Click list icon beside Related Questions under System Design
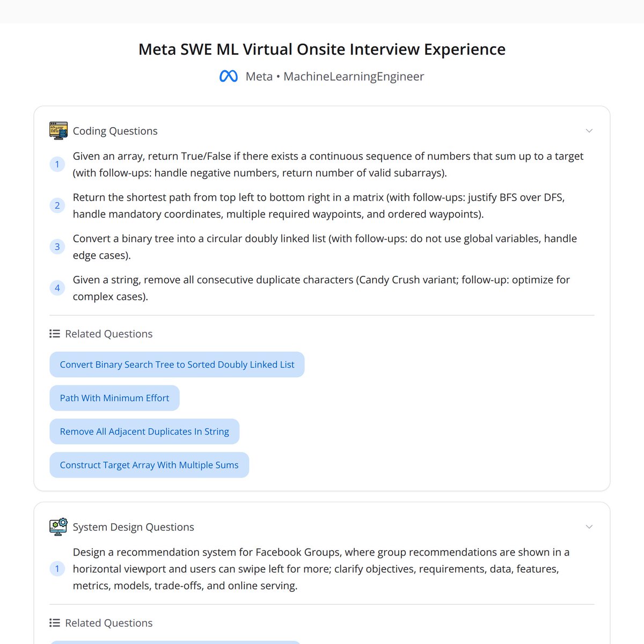 pyautogui.click(x=55, y=623)
